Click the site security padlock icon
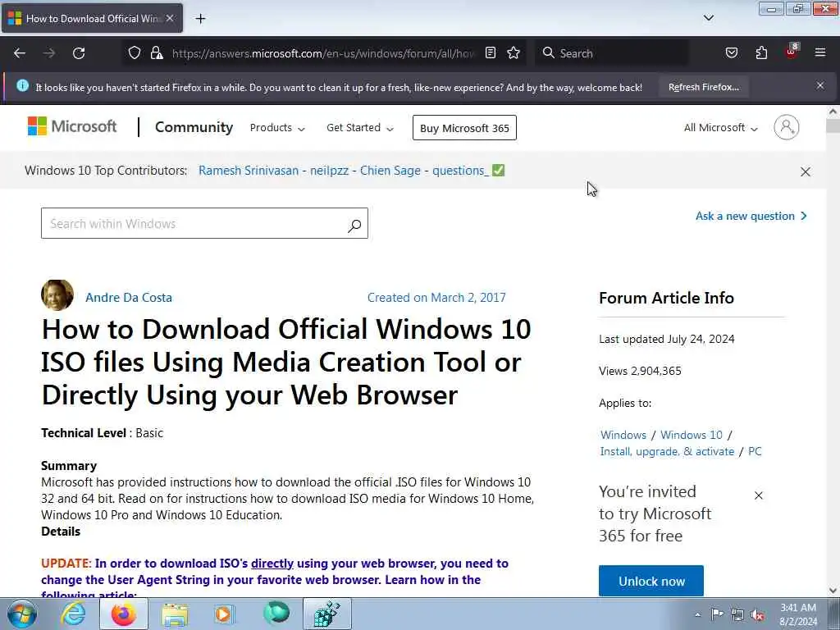Image resolution: width=840 pixels, height=630 pixels. coord(157,53)
